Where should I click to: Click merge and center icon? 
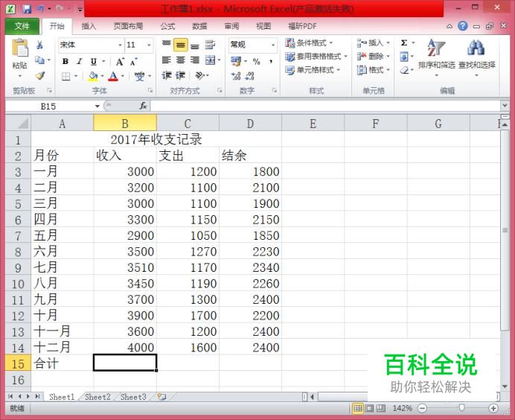210,60
